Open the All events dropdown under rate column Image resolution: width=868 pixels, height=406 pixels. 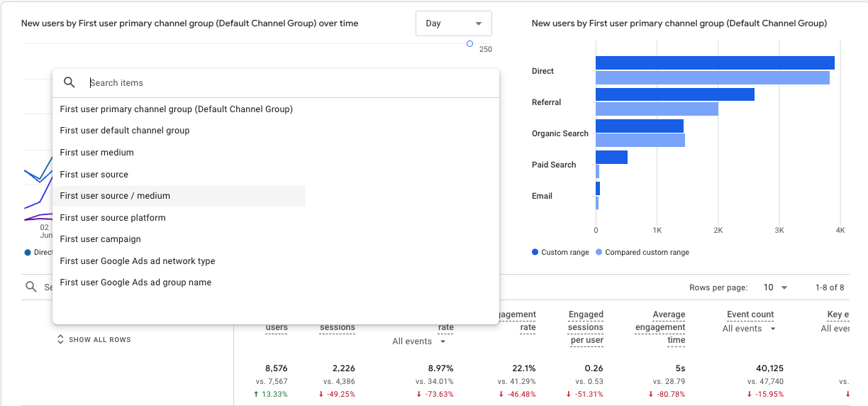click(419, 341)
